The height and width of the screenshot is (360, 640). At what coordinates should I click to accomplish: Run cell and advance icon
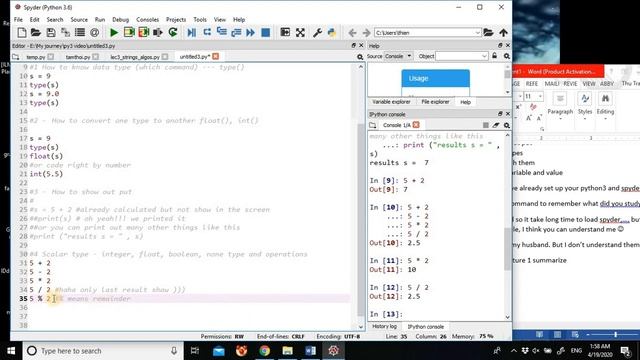pos(143,33)
